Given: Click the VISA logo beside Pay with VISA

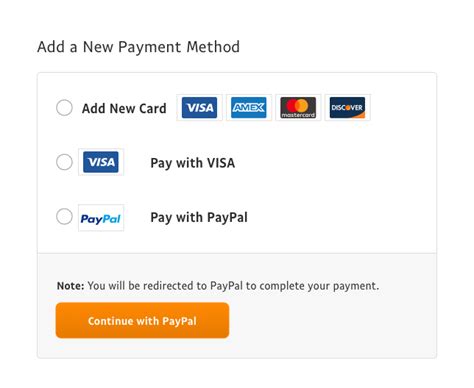Looking at the screenshot, I should pyautogui.click(x=101, y=162).
